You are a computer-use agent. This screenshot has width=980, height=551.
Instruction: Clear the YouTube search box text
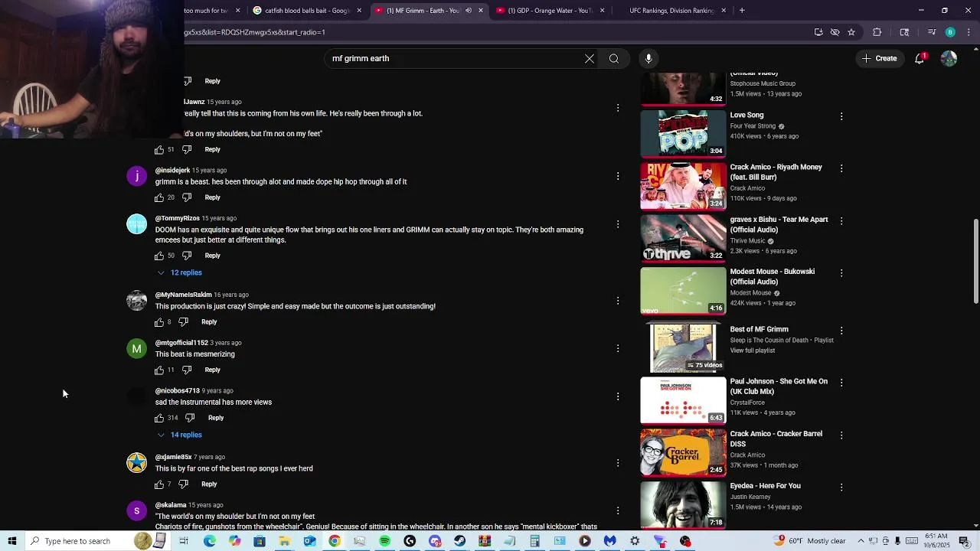[590, 58]
